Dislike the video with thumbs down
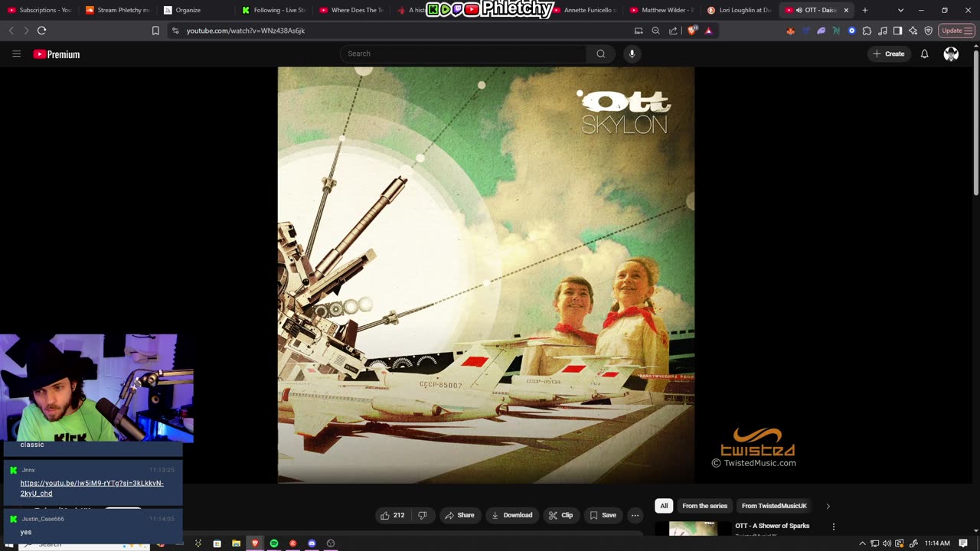 pyautogui.click(x=422, y=515)
